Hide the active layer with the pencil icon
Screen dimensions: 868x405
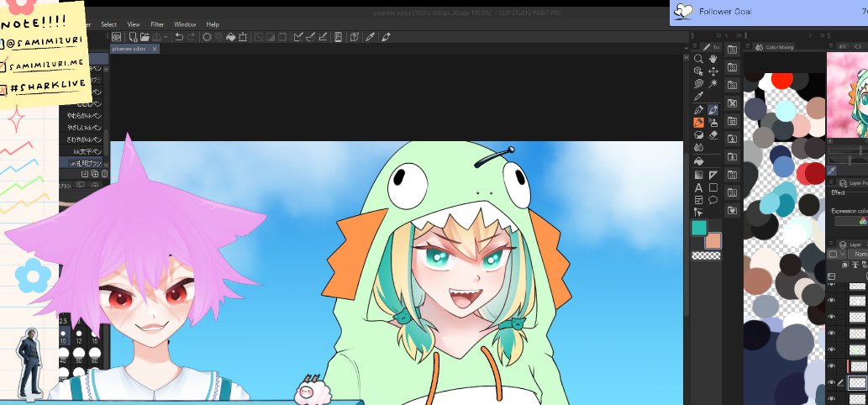(x=831, y=382)
